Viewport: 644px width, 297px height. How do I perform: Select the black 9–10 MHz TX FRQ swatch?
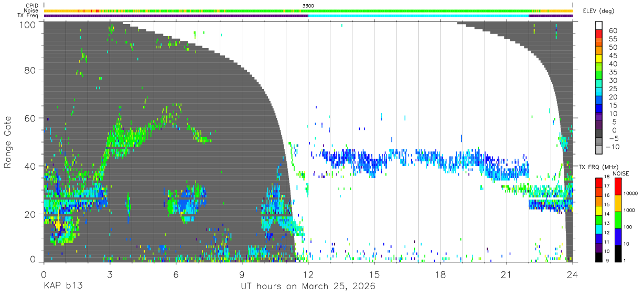coord(599,257)
